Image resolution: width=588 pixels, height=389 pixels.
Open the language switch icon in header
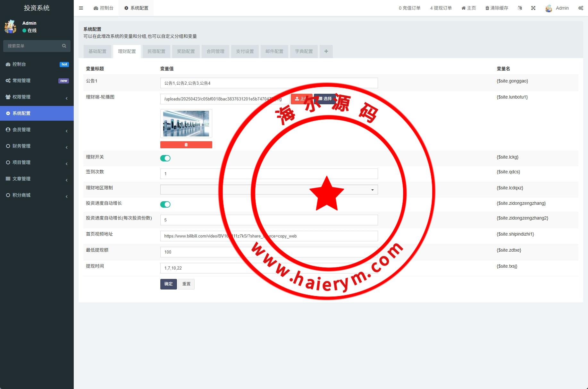click(520, 8)
